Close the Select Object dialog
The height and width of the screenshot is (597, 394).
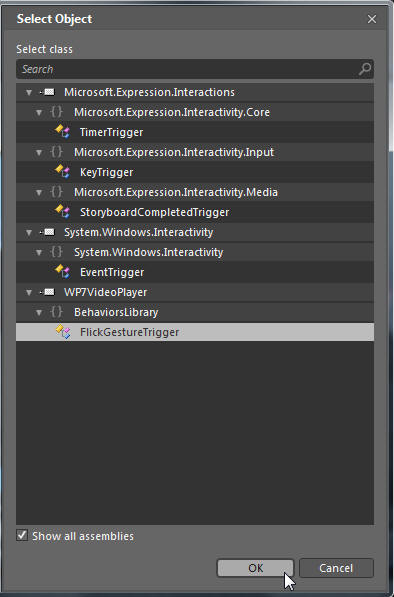[x=372, y=19]
